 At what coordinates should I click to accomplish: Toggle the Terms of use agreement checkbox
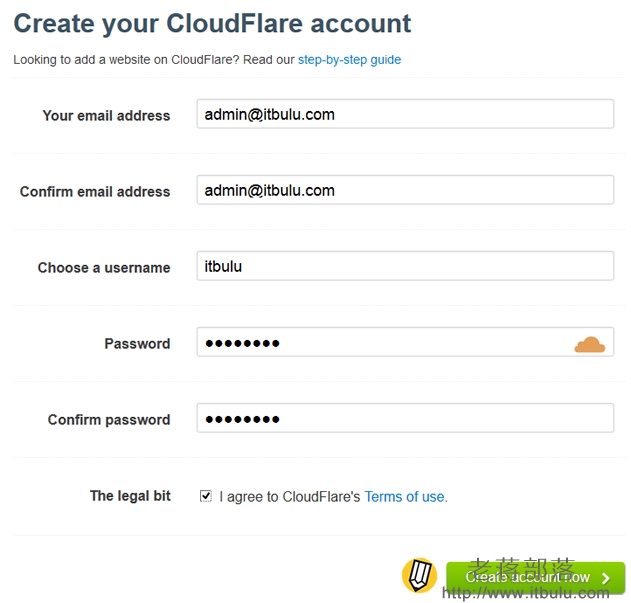coord(206,496)
